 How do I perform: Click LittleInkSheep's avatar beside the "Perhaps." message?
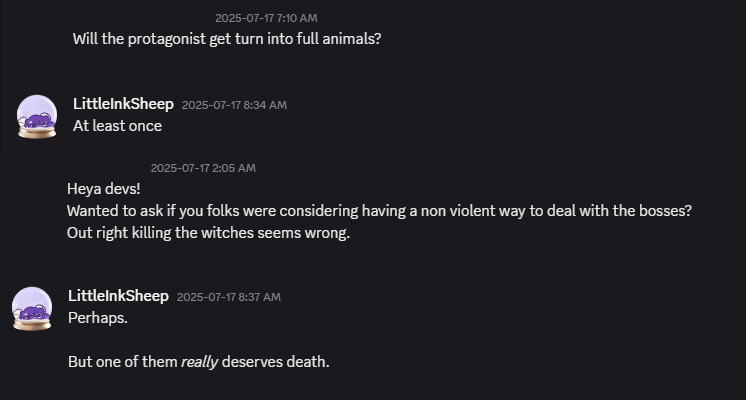click(32, 307)
